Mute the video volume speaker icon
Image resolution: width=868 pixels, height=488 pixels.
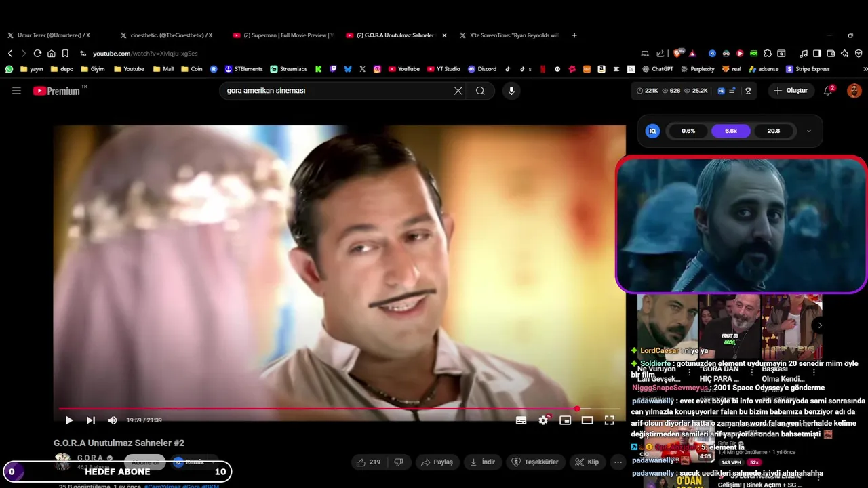113,420
